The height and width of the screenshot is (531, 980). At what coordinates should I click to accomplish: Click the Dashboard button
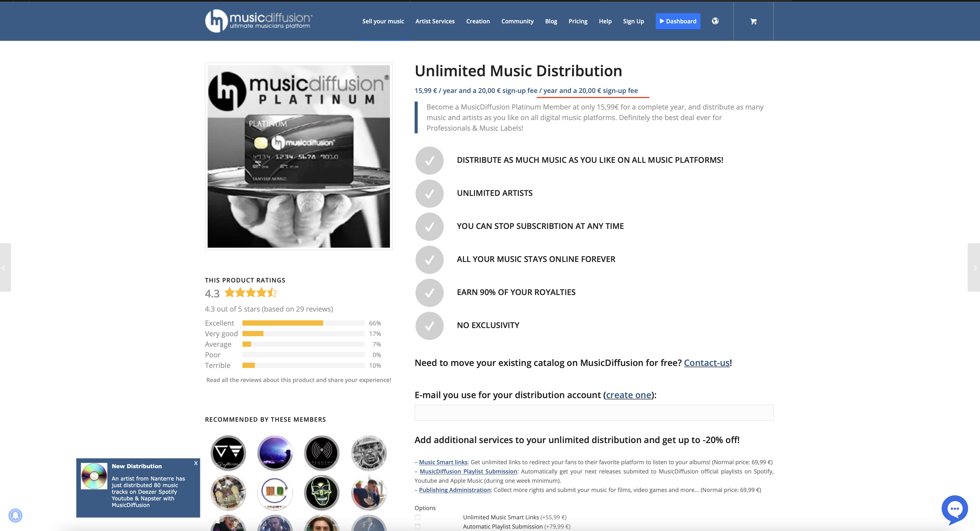(x=678, y=21)
